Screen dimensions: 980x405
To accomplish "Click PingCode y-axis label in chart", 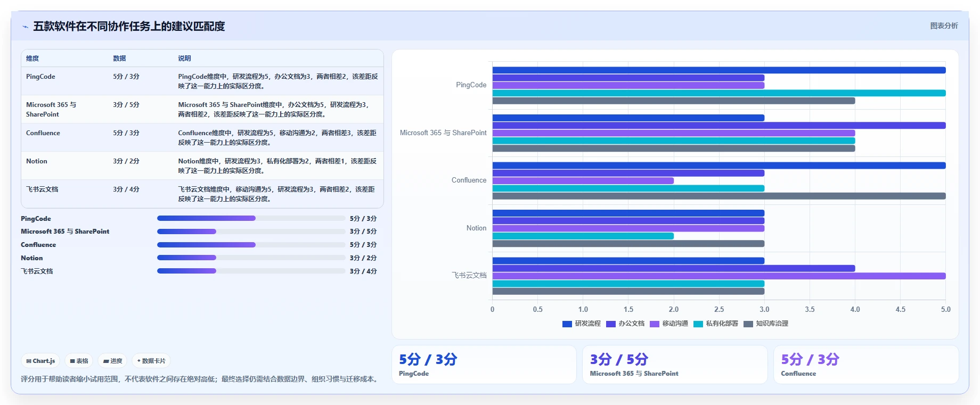I will [471, 85].
